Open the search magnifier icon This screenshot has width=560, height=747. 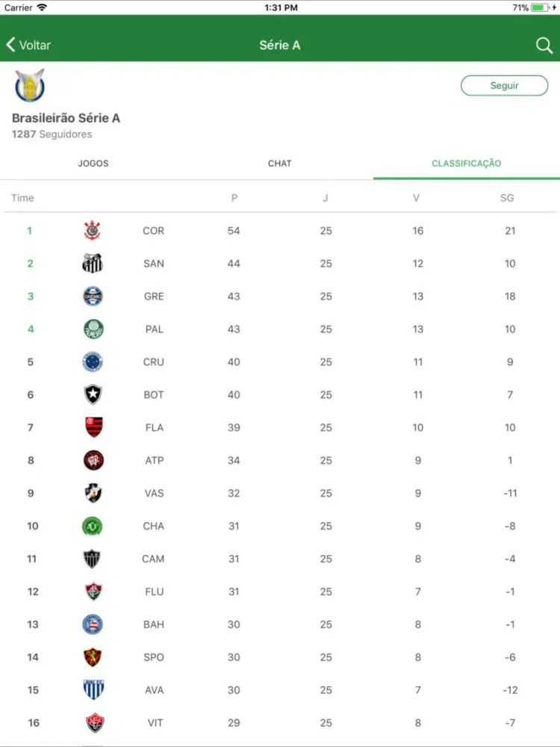coord(544,46)
